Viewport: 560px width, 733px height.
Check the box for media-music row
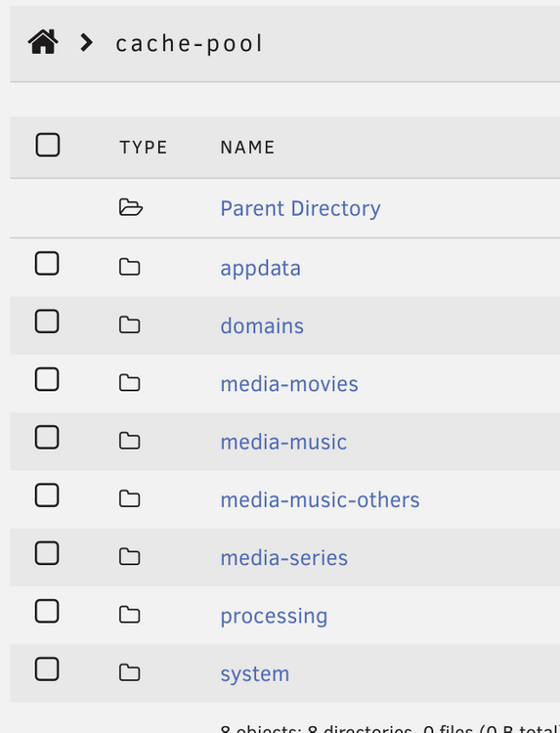tap(47, 437)
